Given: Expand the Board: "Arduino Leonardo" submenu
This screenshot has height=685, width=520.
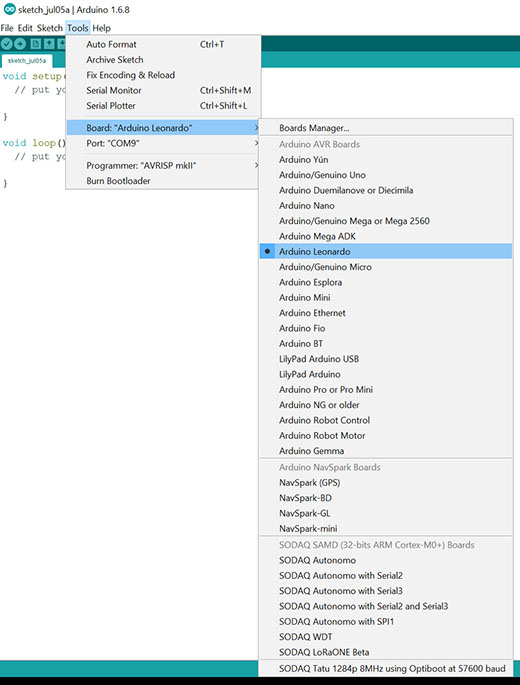Looking at the screenshot, I should [x=163, y=128].
